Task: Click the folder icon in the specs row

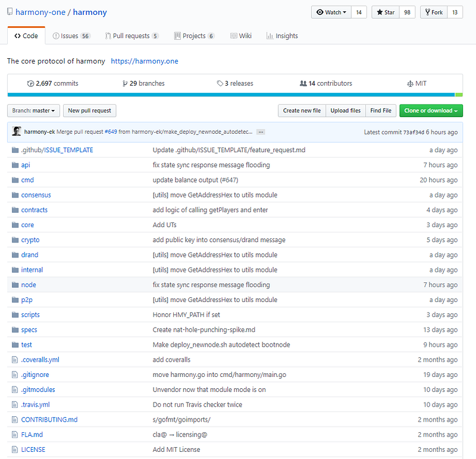Action: [15, 330]
